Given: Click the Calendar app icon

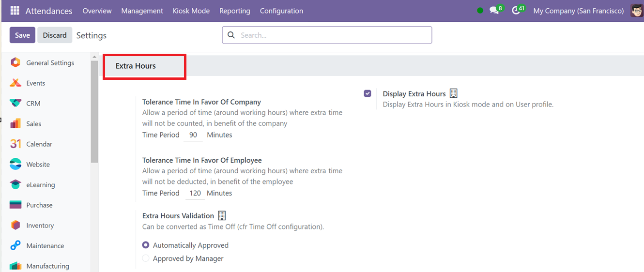Looking at the screenshot, I should tap(15, 144).
